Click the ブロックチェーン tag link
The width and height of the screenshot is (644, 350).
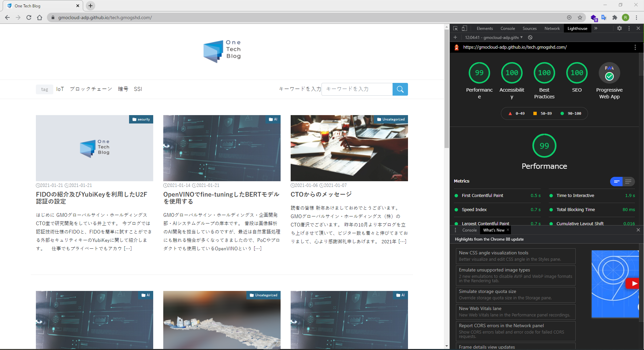tap(91, 89)
